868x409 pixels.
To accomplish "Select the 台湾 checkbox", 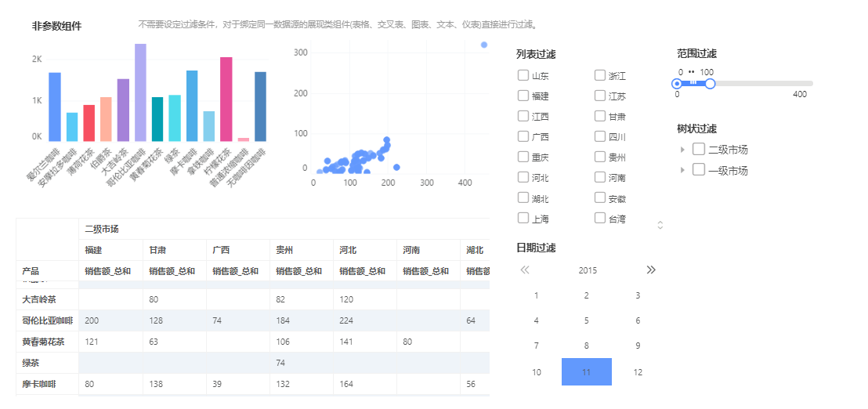I will point(600,219).
